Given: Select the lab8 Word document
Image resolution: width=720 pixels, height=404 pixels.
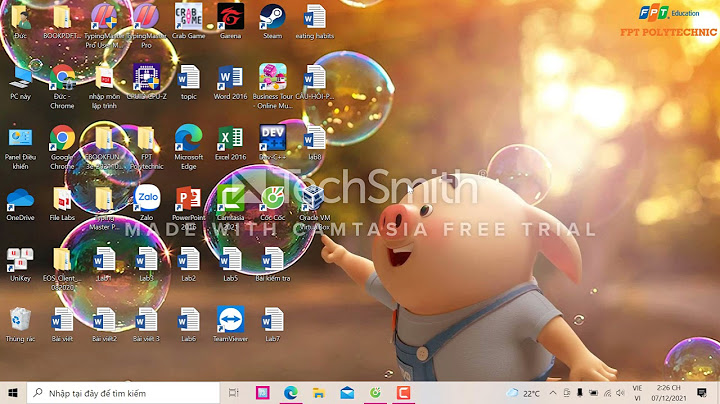Looking at the screenshot, I should (315, 142).
